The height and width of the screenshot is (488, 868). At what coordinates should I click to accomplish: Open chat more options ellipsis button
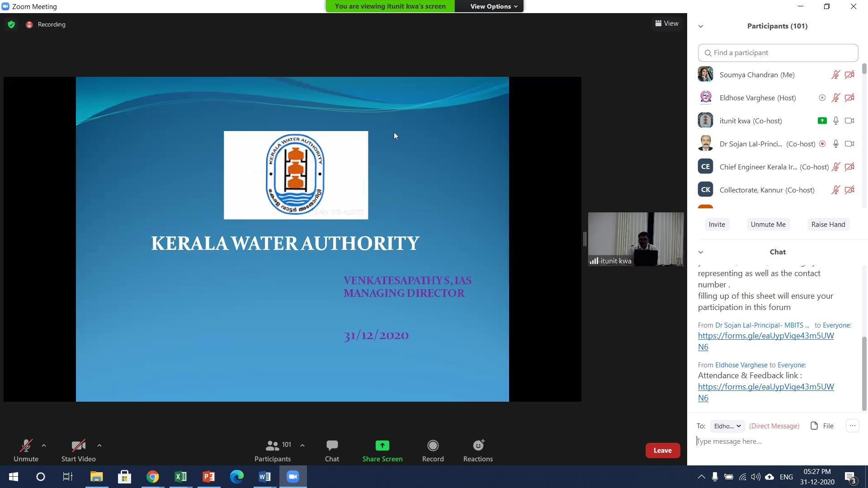pos(852,426)
